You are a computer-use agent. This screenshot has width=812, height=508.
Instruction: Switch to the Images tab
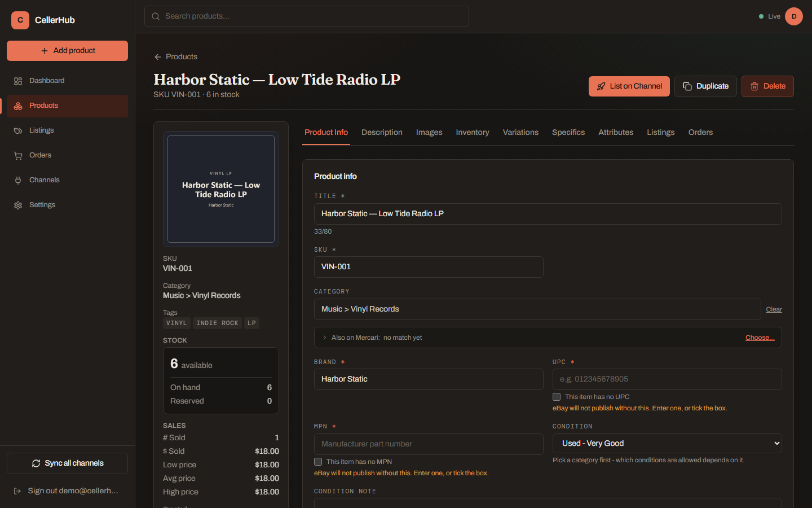429,133
